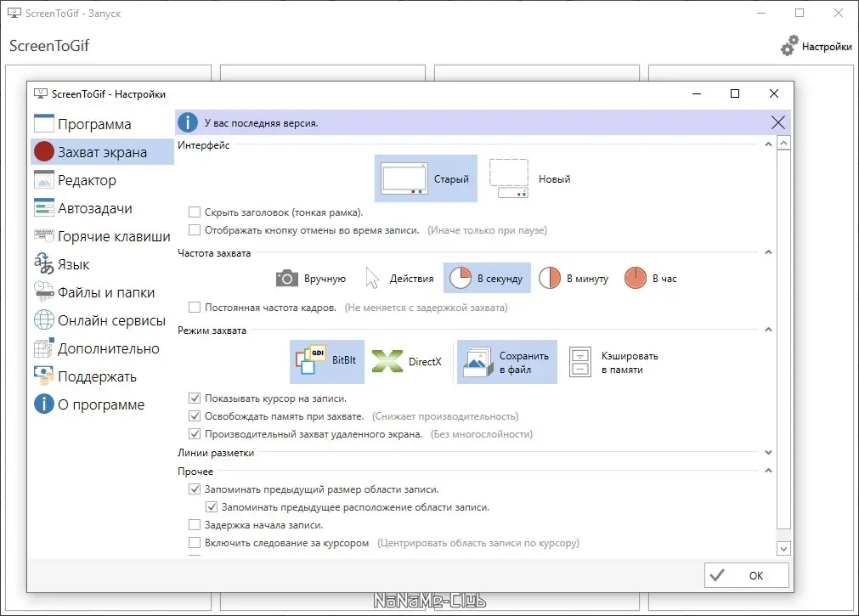
Task: Maximize the Настройки settings window
Action: coord(735,93)
